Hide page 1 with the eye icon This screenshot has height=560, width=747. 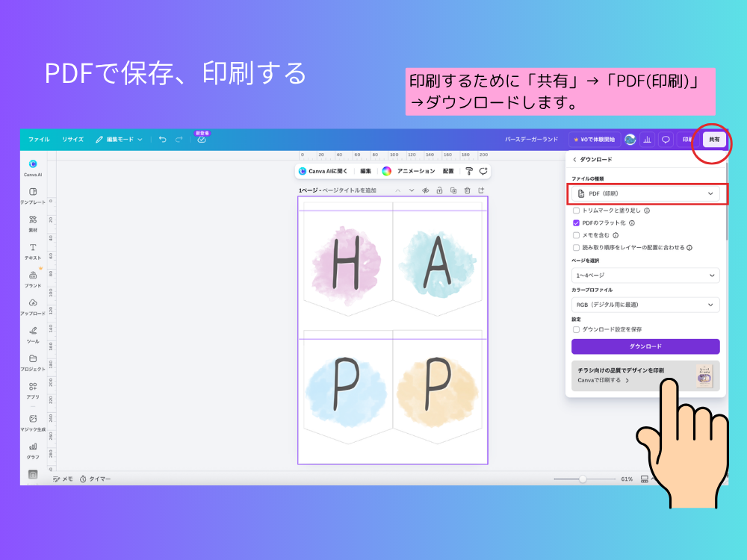pos(426,190)
